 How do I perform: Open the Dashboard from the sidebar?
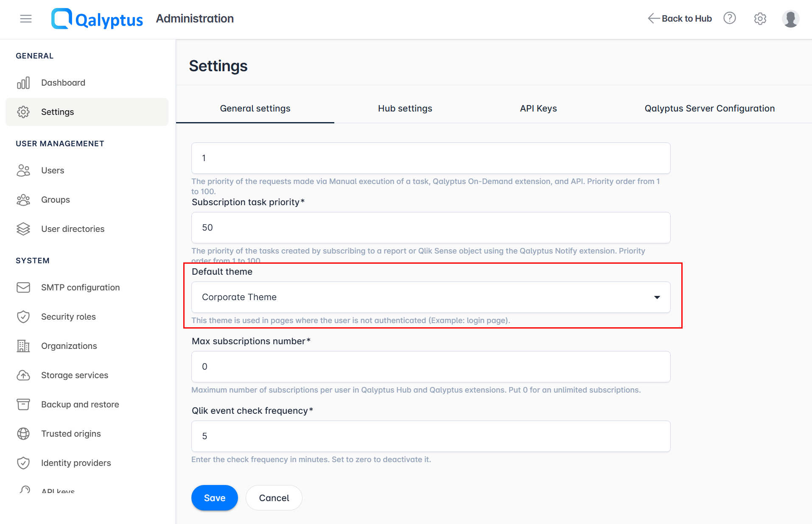63,82
